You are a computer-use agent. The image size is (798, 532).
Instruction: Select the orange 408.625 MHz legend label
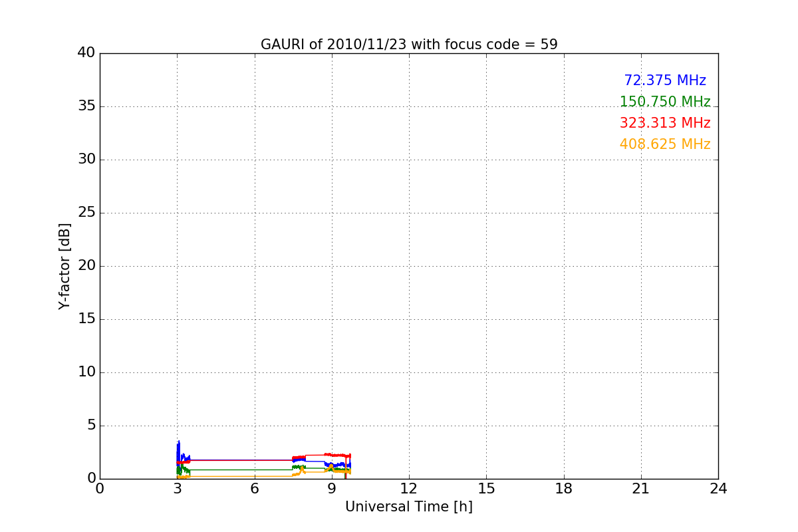click(x=665, y=144)
